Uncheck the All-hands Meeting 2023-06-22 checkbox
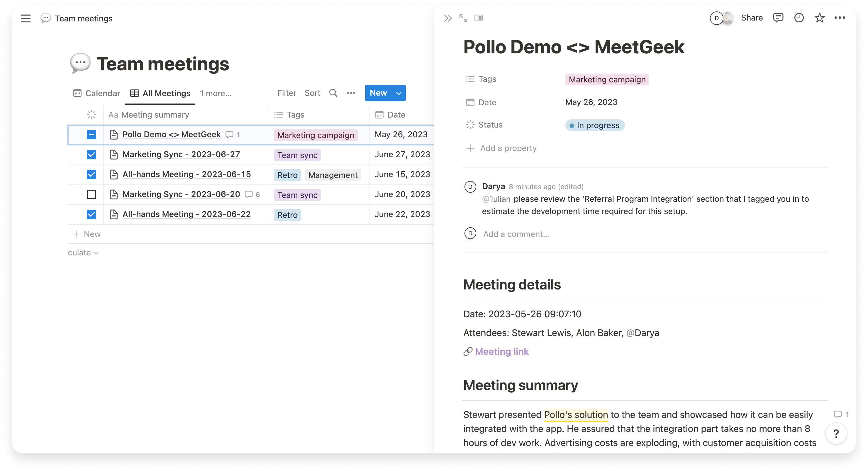The width and height of the screenshot is (868, 471). [91, 214]
